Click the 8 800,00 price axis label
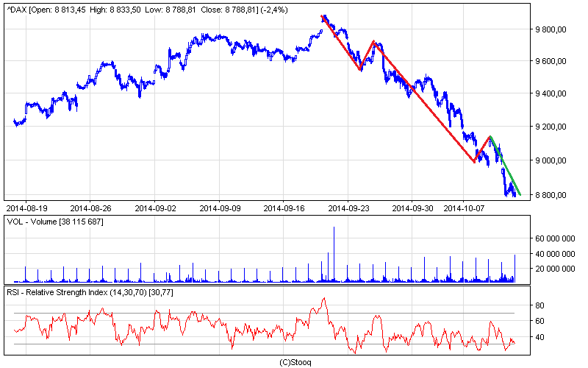Image resolution: width=588 pixels, height=368 pixels. click(551, 195)
